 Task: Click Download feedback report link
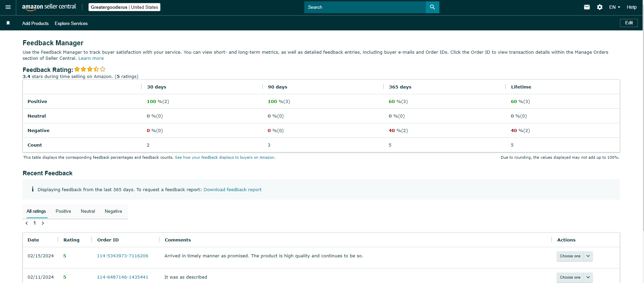232,190
